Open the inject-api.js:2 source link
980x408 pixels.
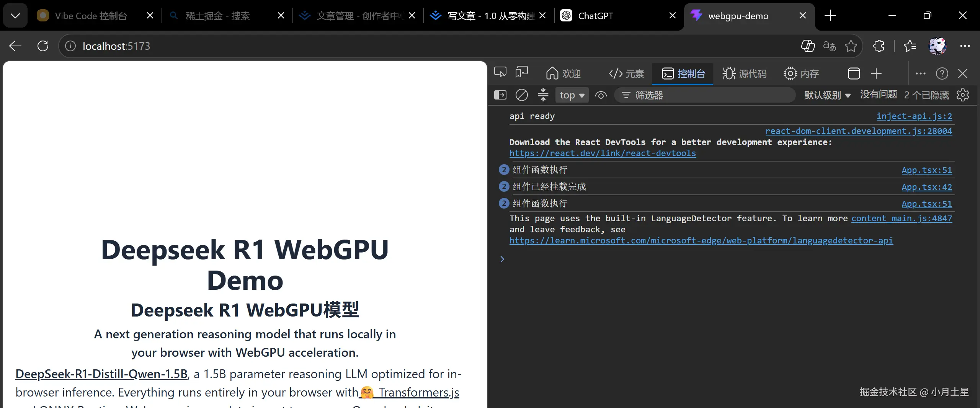click(x=914, y=116)
